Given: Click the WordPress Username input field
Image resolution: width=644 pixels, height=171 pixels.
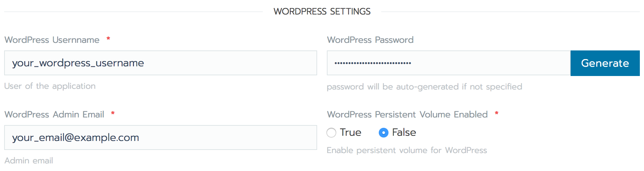Looking at the screenshot, I should [160, 63].
